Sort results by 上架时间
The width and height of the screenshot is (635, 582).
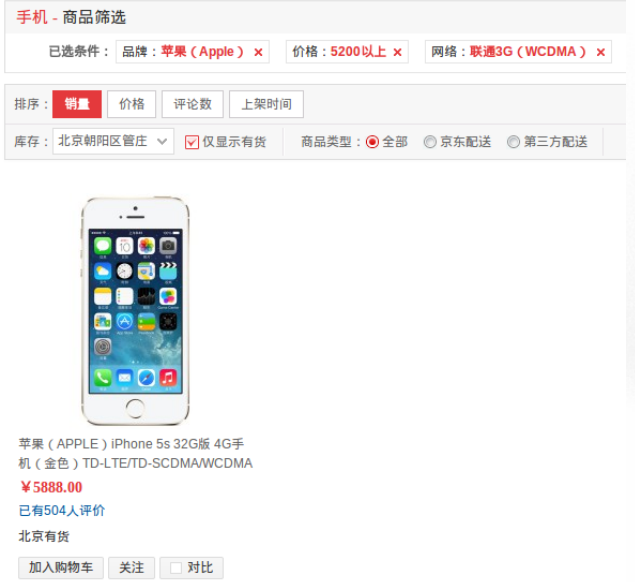266,104
